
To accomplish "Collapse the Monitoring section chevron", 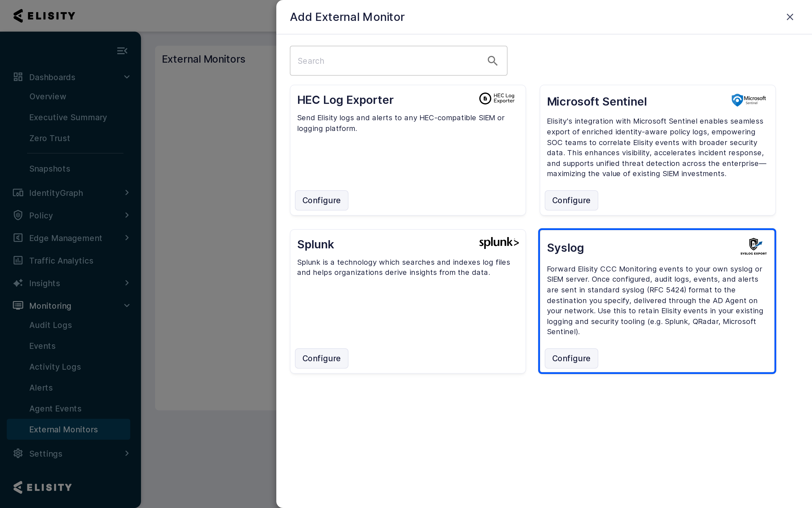I will click(127, 305).
